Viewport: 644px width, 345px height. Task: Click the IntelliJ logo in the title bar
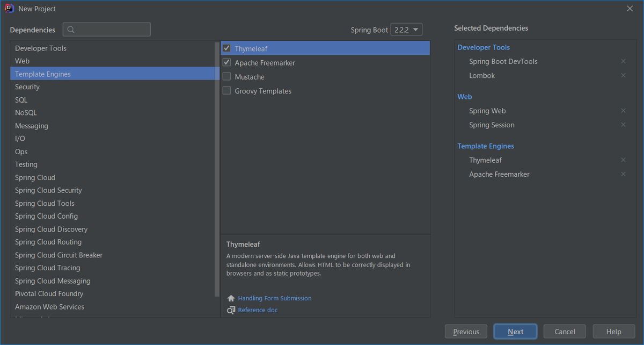point(9,9)
